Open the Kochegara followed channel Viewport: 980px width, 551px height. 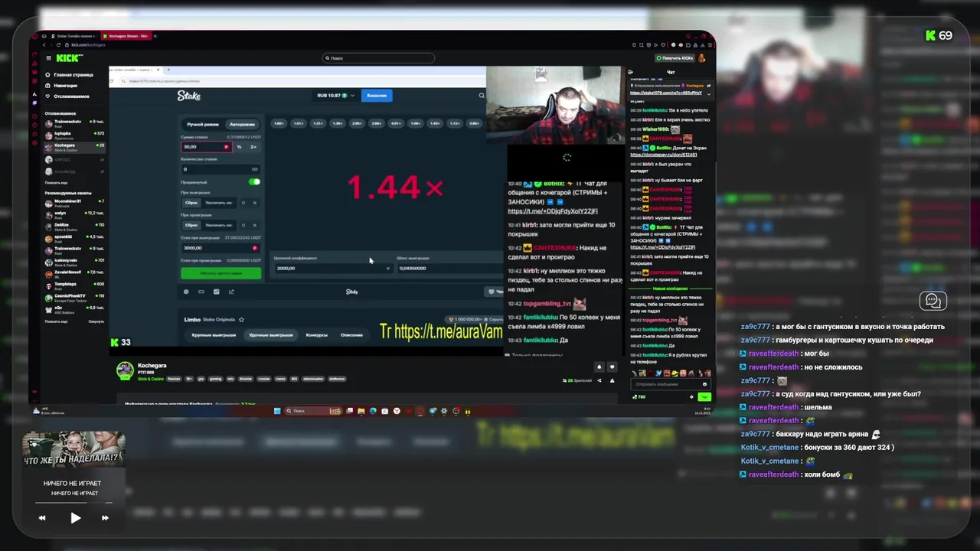click(75, 146)
